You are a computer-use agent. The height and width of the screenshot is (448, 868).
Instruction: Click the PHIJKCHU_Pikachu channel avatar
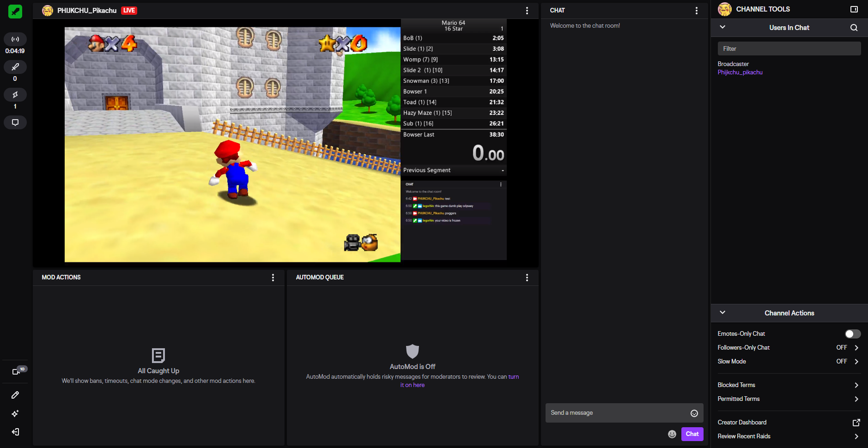point(48,11)
